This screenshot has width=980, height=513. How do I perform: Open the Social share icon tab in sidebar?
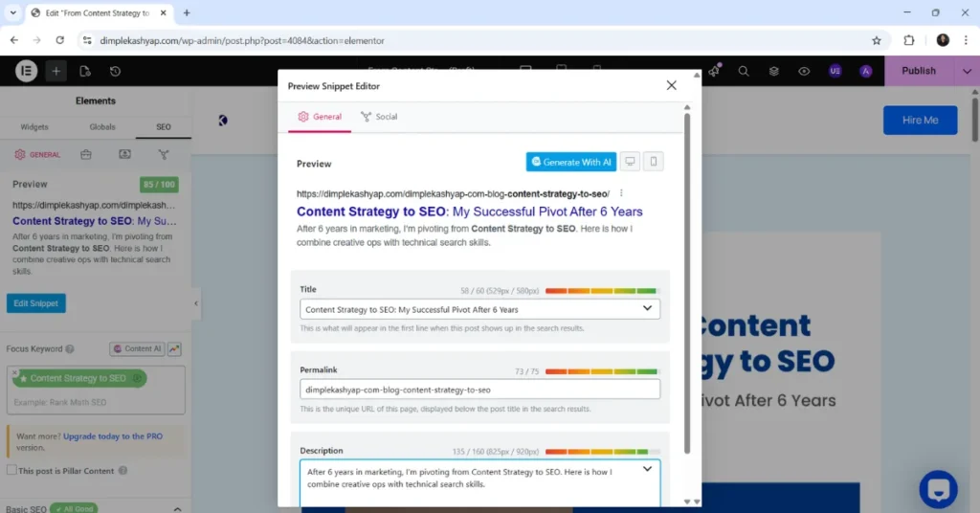164,154
